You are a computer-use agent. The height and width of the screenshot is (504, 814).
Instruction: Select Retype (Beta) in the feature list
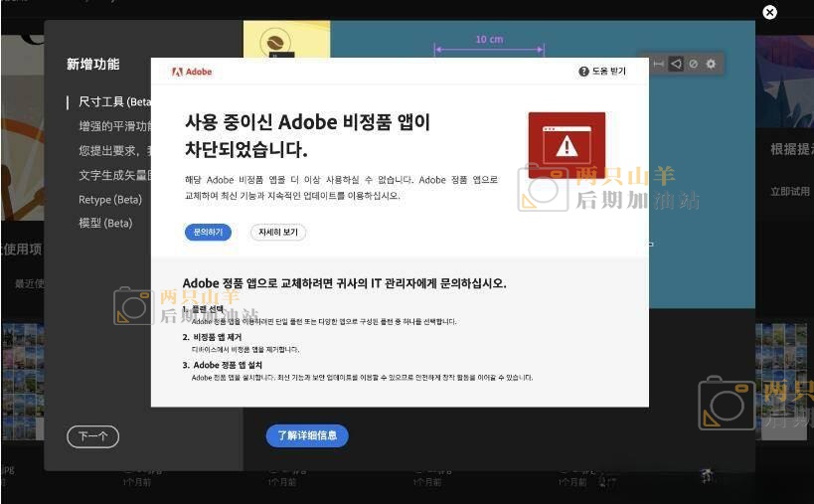click(110, 200)
